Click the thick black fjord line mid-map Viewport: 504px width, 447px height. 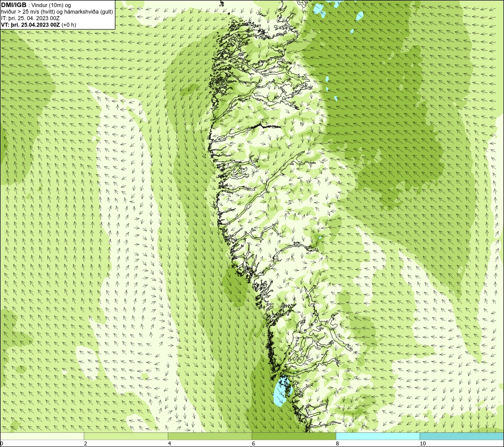point(266,125)
